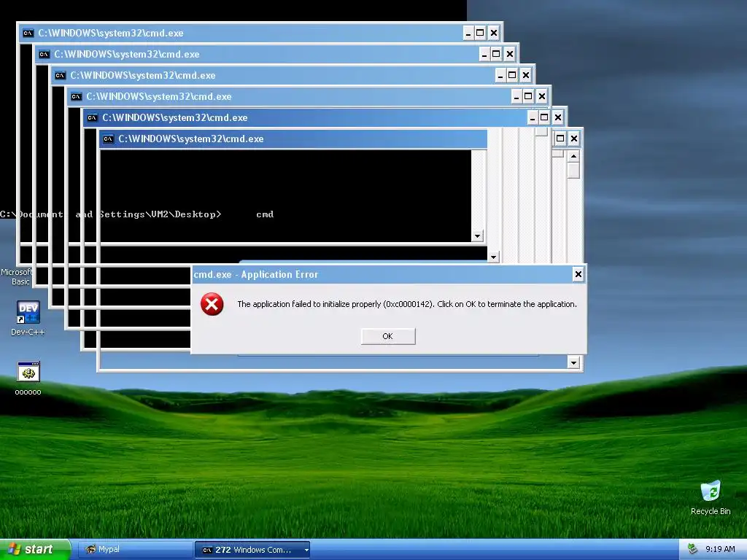Switch to Mypal in the taskbar
Screen dimensions: 747x560
[x=135, y=550]
